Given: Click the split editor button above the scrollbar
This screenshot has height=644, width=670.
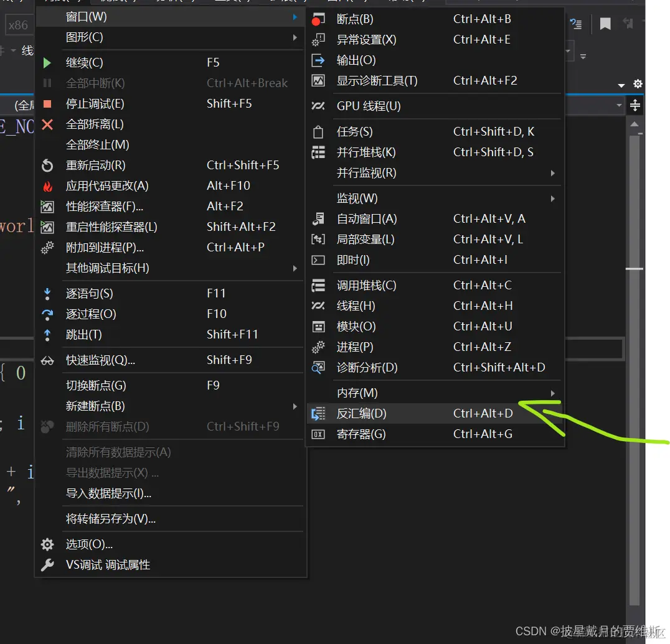Looking at the screenshot, I should coord(635,105).
